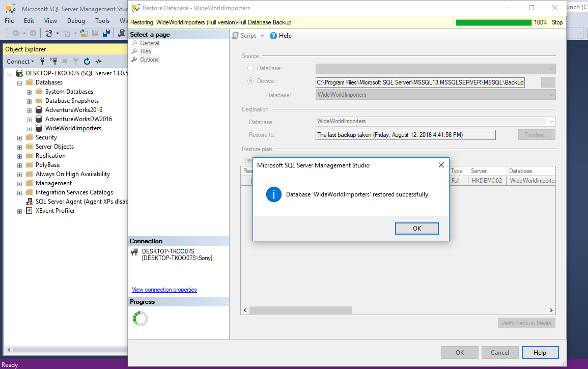
Task: Expand the Always On High Availability node
Action: click(x=19, y=175)
